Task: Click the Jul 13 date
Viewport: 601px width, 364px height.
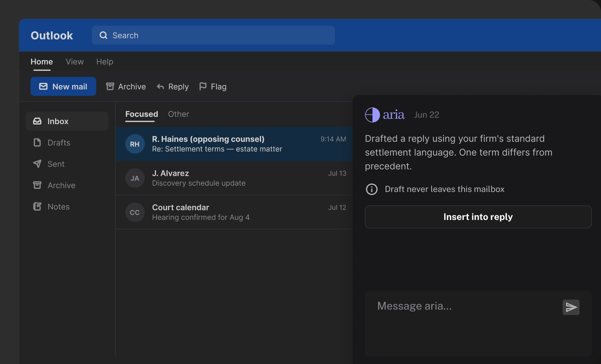Action: pos(337,173)
